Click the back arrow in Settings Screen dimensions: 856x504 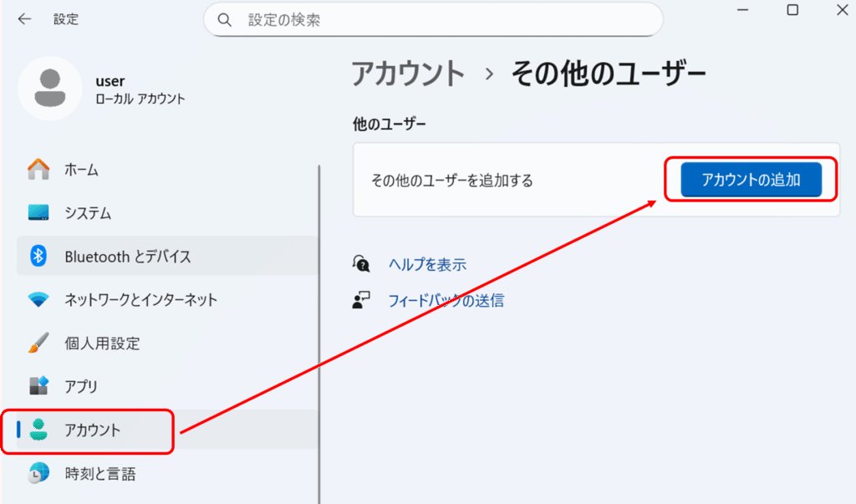point(24,19)
